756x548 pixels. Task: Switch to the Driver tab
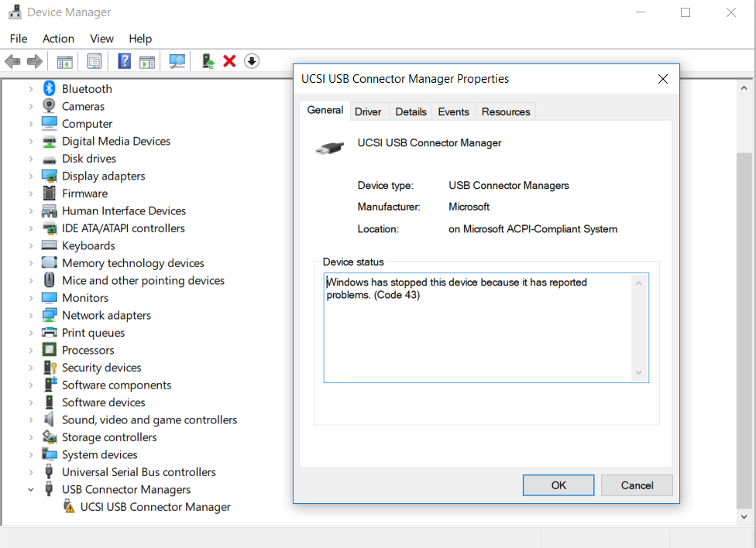[368, 111]
